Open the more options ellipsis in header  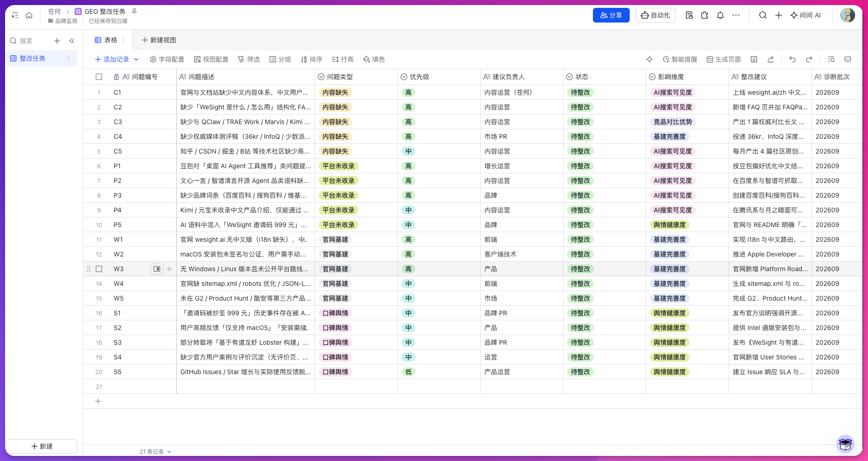tap(736, 15)
